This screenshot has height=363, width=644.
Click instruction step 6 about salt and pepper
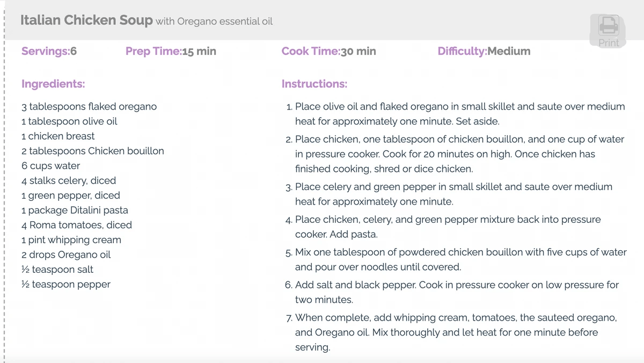pos(452,293)
